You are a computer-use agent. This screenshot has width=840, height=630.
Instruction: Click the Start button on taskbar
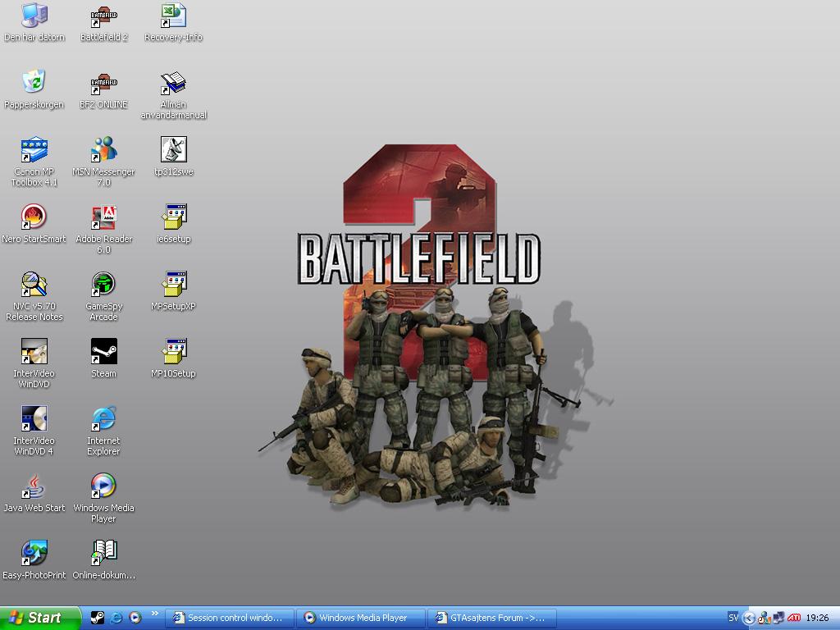(x=40, y=619)
